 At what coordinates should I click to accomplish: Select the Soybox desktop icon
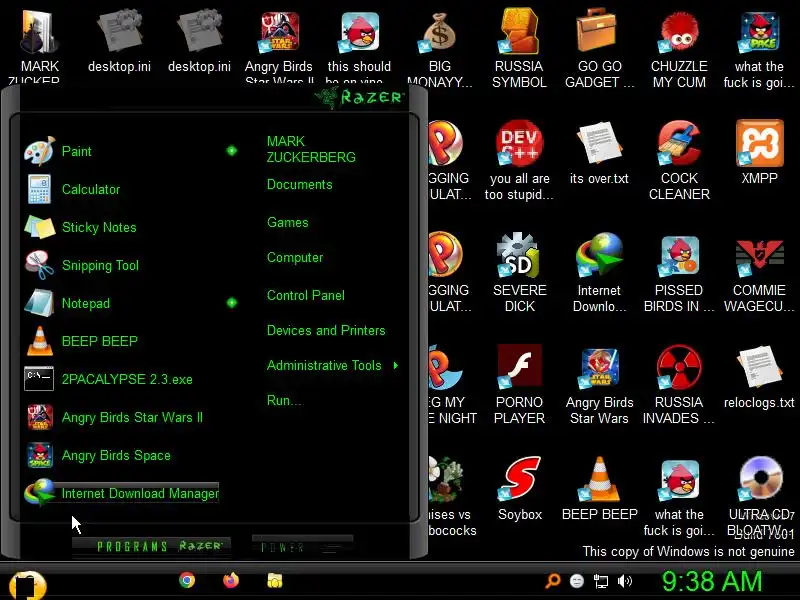point(519,489)
